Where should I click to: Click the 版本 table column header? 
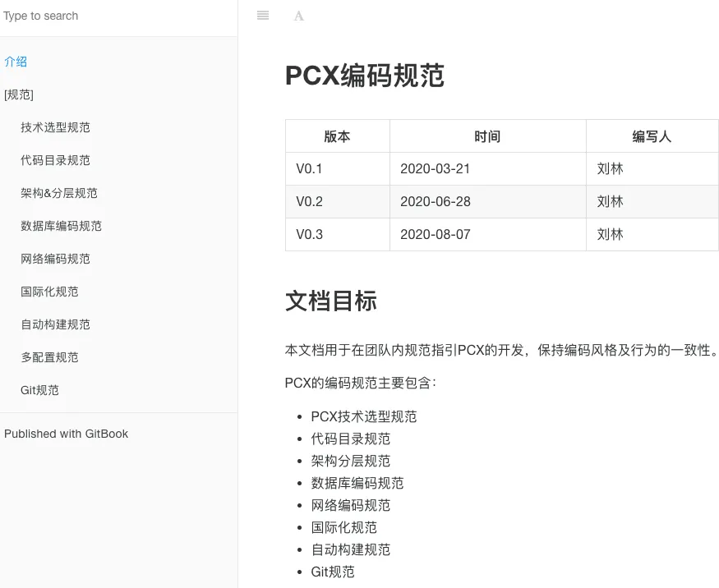pyautogui.click(x=338, y=136)
